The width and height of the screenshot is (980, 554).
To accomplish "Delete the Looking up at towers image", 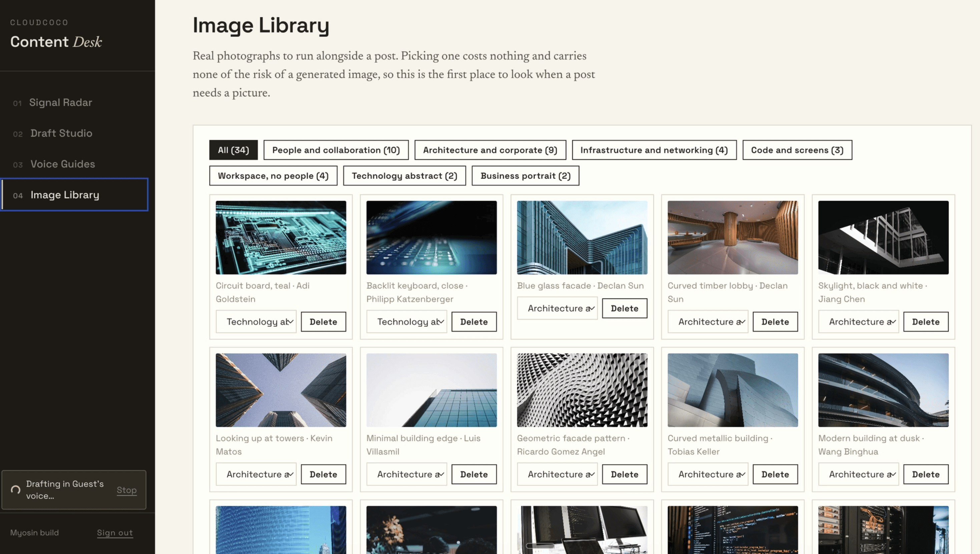I will [323, 475].
